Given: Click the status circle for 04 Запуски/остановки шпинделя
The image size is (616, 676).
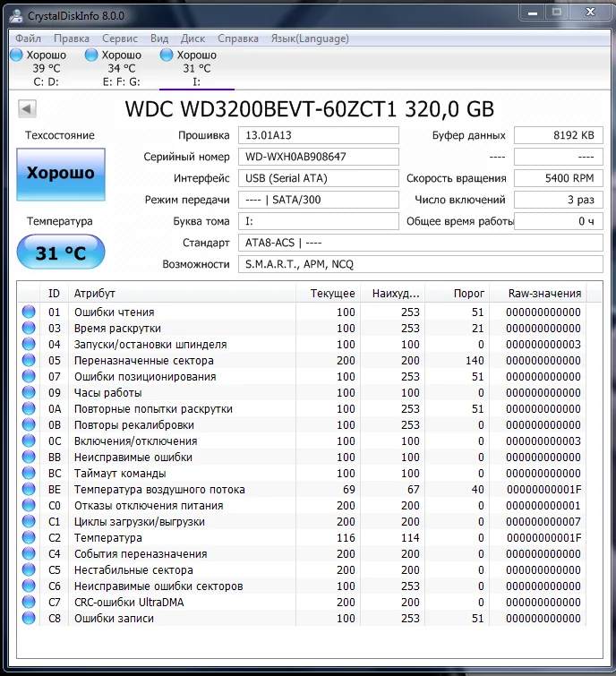Looking at the screenshot, I should (29, 344).
